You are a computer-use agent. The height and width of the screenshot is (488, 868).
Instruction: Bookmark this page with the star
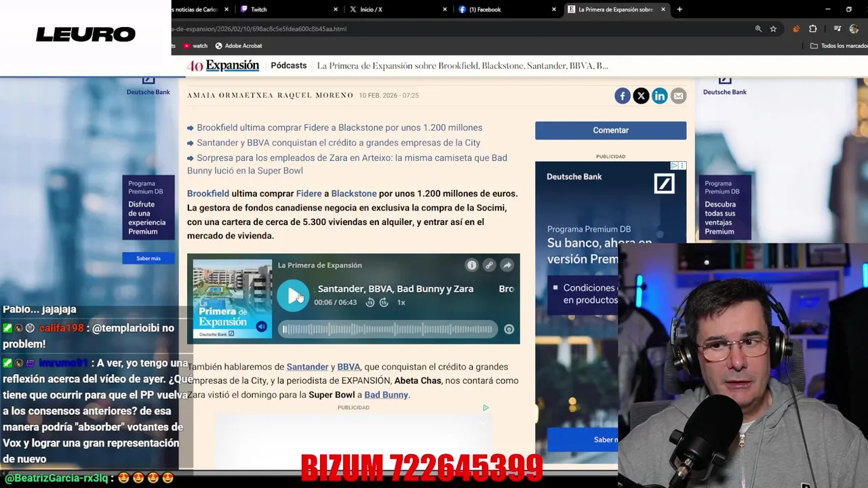[x=773, y=29]
